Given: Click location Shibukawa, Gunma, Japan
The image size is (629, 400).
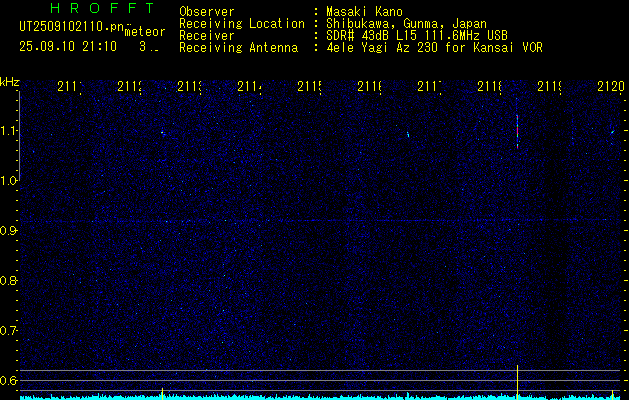Looking at the screenshot, I should point(406,24).
